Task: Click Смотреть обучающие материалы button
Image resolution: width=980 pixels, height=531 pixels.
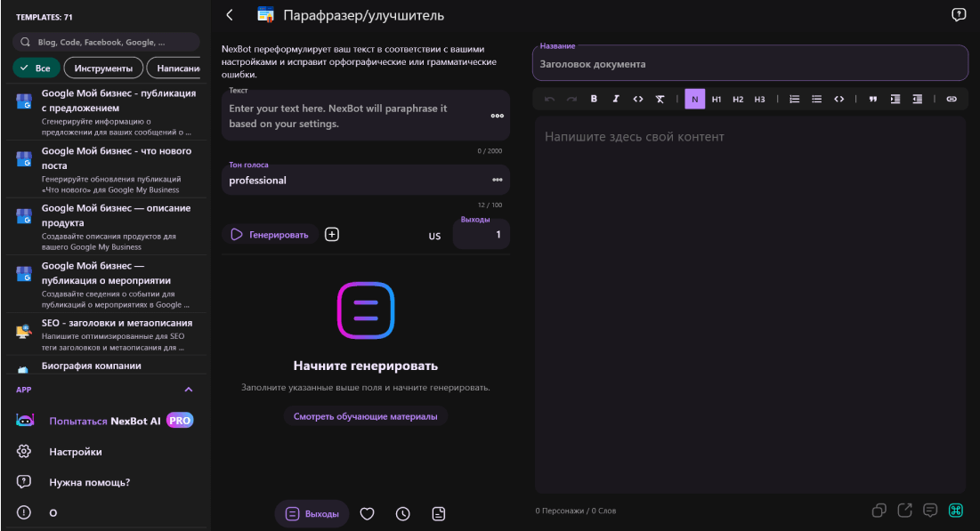Action: [x=366, y=416]
